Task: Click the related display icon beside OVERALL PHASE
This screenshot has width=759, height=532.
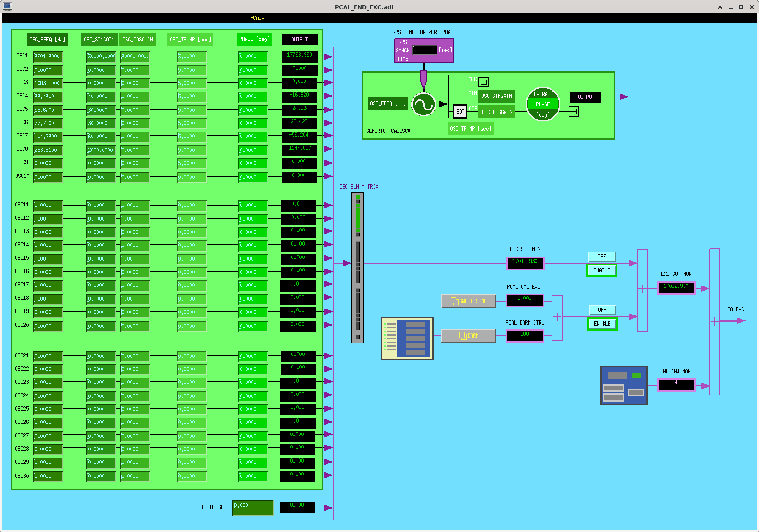Action: 574,111
